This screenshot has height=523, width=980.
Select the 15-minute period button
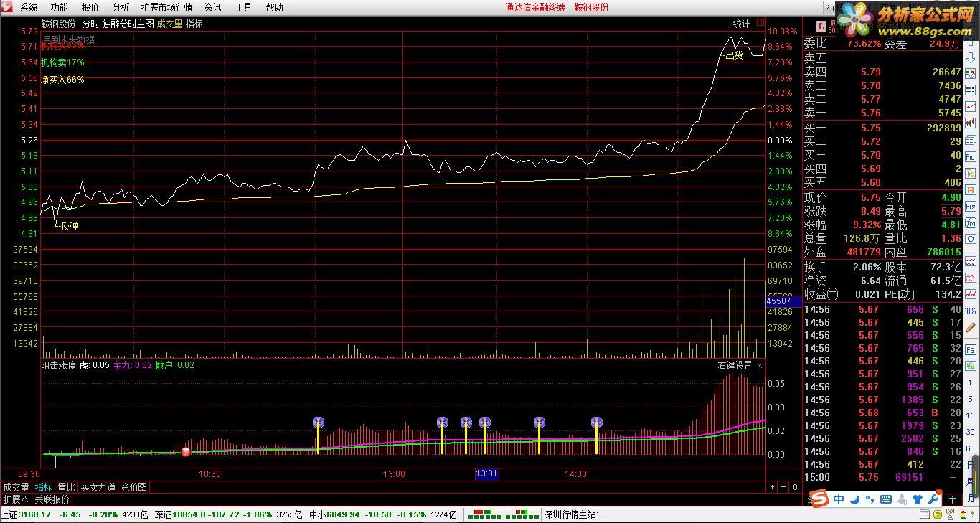click(x=971, y=415)
